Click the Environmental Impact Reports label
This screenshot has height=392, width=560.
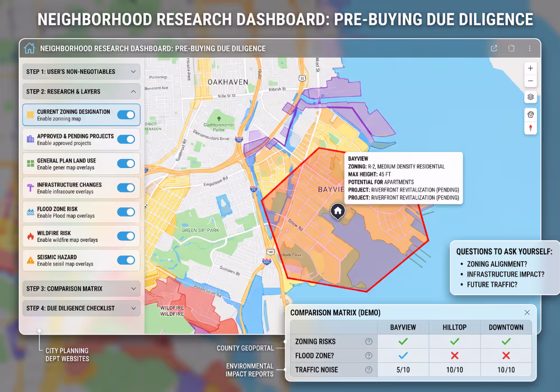pos(250,370)
